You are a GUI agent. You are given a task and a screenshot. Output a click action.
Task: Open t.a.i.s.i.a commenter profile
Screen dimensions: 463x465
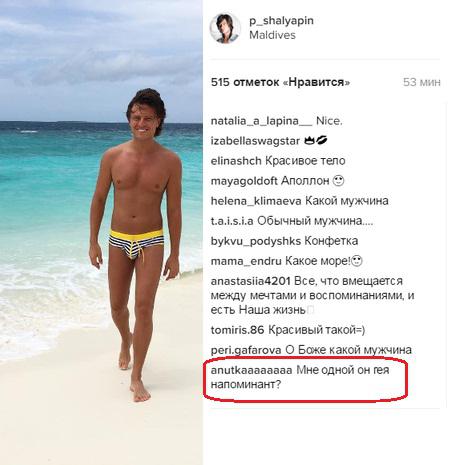click(x=232, y=221)
